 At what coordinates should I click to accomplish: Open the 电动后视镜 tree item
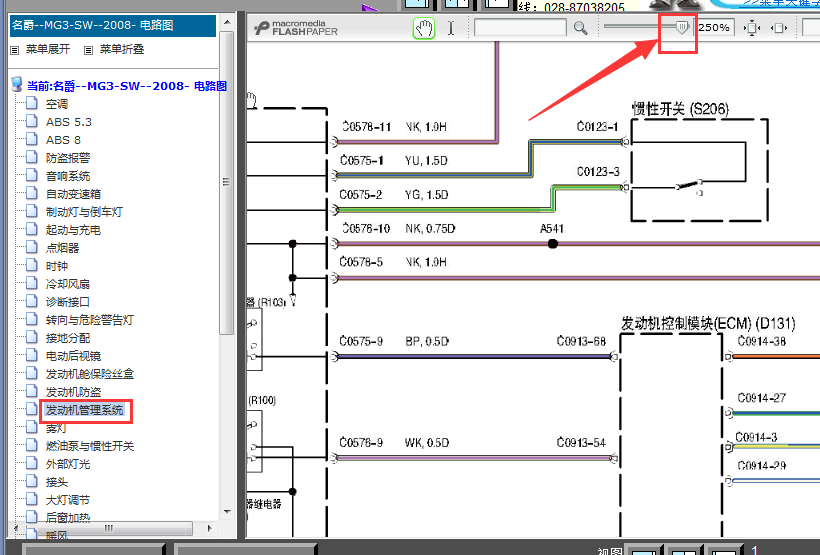tap(73, 356)
